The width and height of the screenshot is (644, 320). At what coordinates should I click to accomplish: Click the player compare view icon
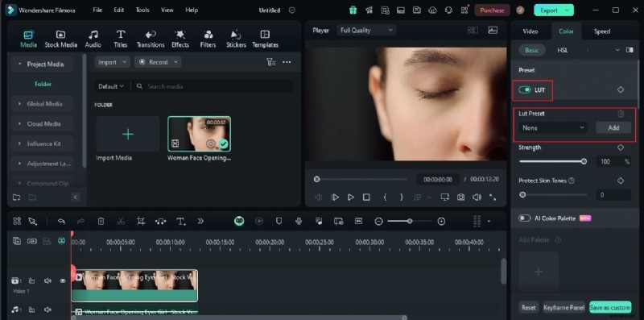point(473,30)
